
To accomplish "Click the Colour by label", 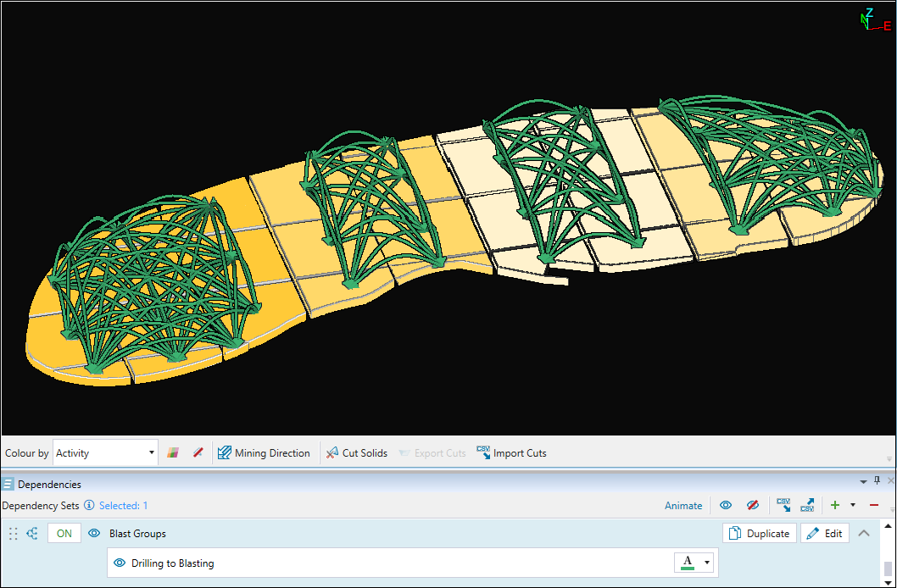I will click(27, 453).
